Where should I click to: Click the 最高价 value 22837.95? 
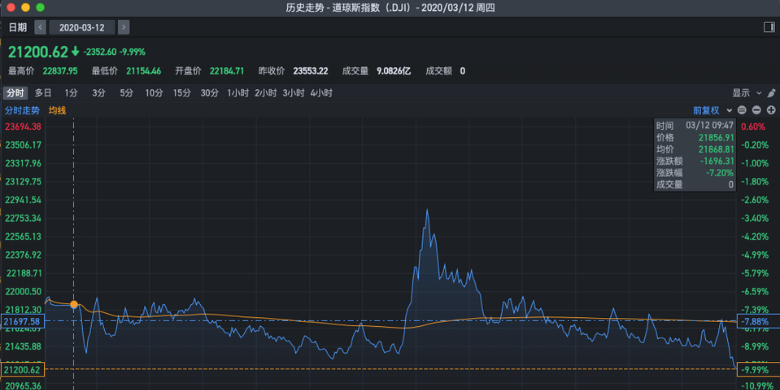point(59,71)
